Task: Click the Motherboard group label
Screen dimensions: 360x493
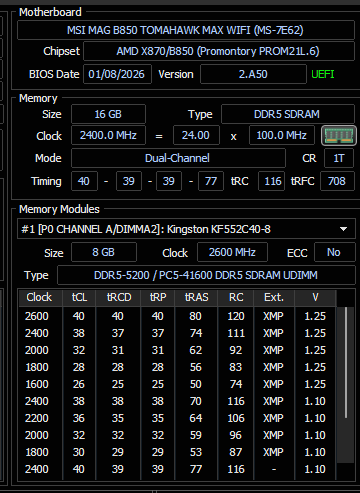Action: pyautogui.click(x=50, y=12)
